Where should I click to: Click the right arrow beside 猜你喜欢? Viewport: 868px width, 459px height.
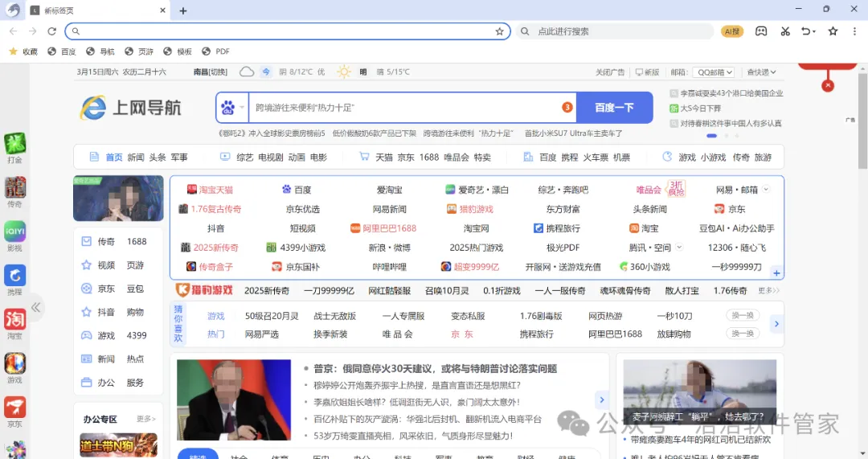pyautogui.click(x=776, y=324)
